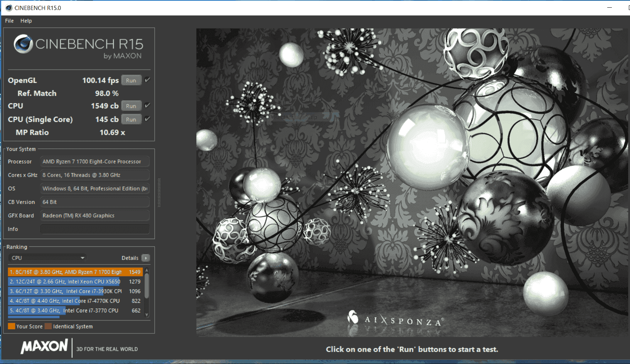Image resolution: width=630 pixels, height=364 pixels.
Task: Select ranking entry Intel Core i7-3770
Action: pyautogui.click(x=75, y=310)
